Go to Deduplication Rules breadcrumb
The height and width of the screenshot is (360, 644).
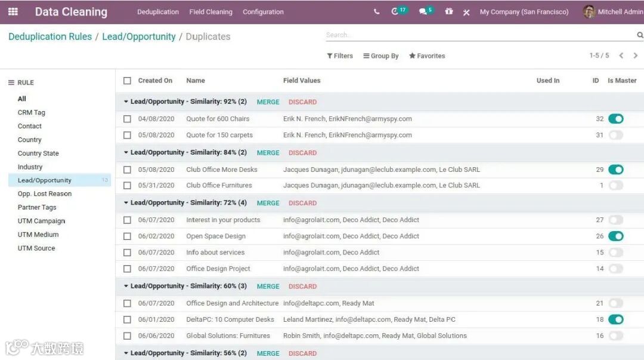(x=50, y=36)
